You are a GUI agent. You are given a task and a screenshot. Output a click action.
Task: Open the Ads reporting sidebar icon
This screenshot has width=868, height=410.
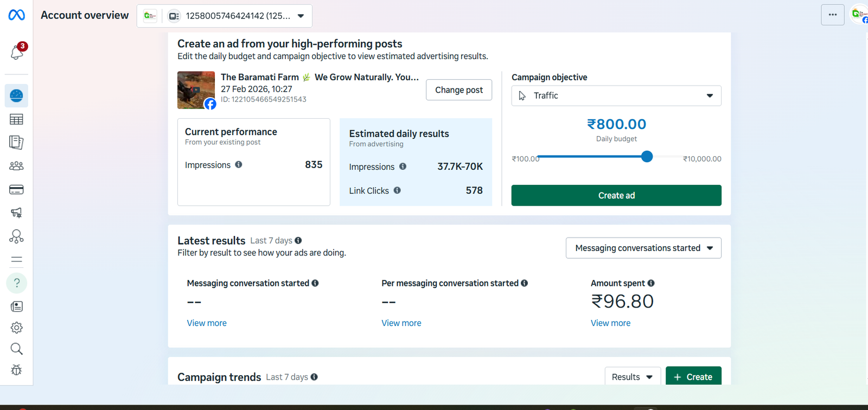(16, 143)
